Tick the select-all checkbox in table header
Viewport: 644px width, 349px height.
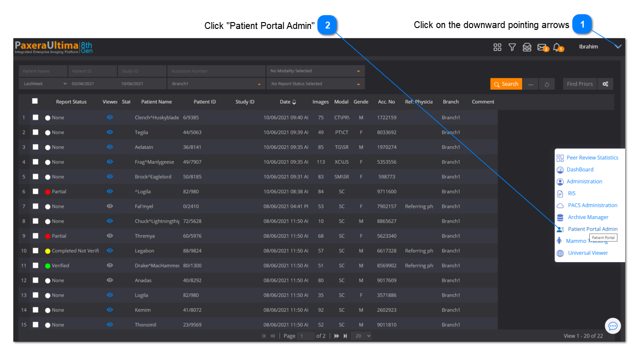[x=35, y=101]
